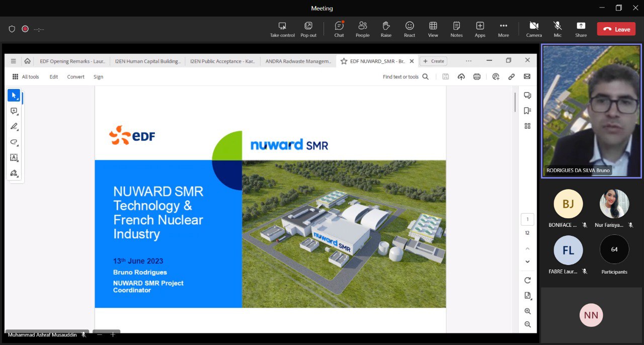Viewport: 644px width, 345px height.
Task: Expand the View layout options
Action: coord(433,26)
